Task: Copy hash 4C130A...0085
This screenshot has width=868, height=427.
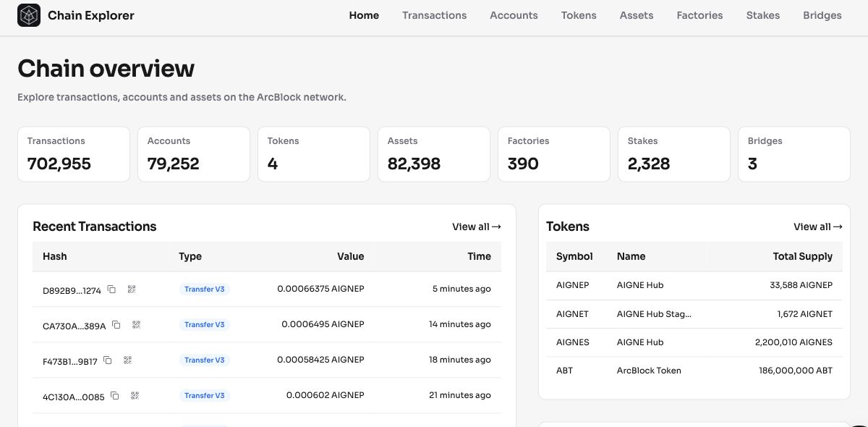Action: (114, 395)
